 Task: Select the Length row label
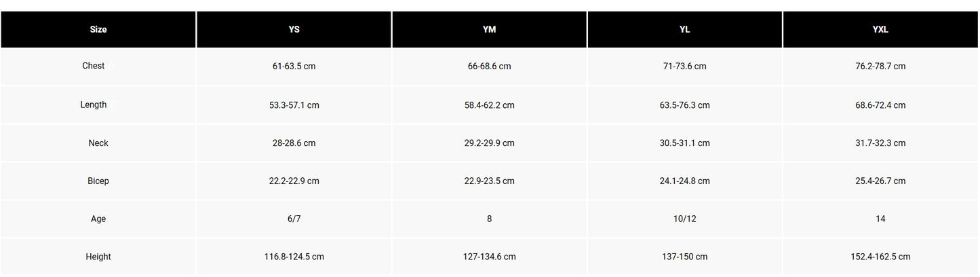[94, 105]
